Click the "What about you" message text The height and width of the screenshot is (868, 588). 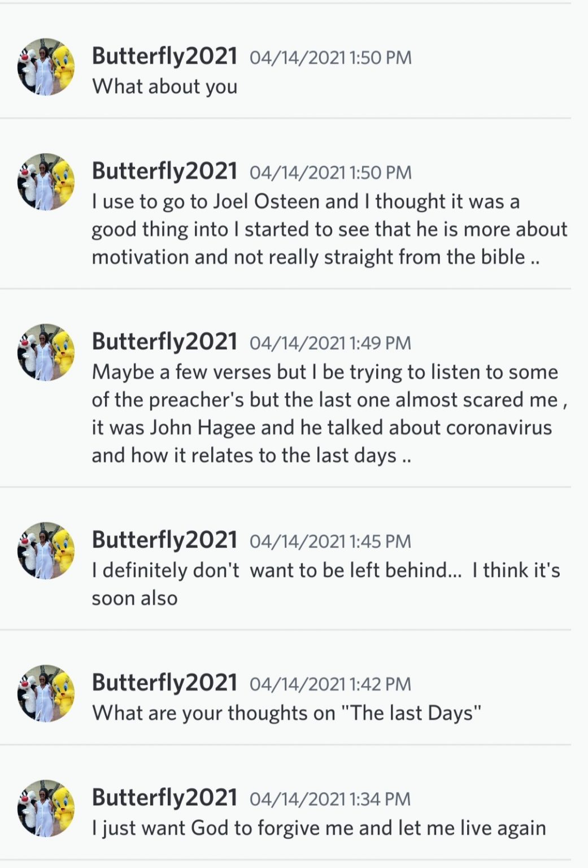[x=164, y=86]
